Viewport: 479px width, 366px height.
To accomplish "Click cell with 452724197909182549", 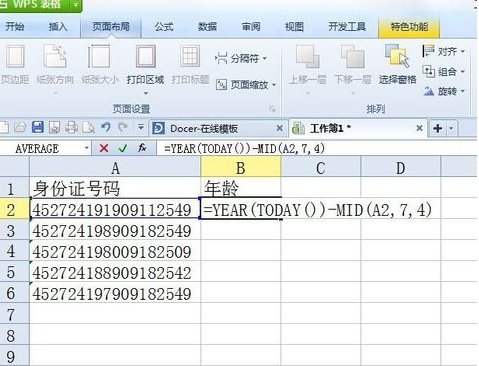I will pos(115,293).
